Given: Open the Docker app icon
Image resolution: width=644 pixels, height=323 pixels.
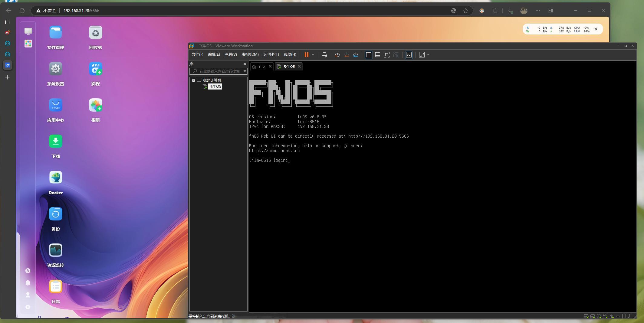Looking at the screenshot, I should pos(56,178).
